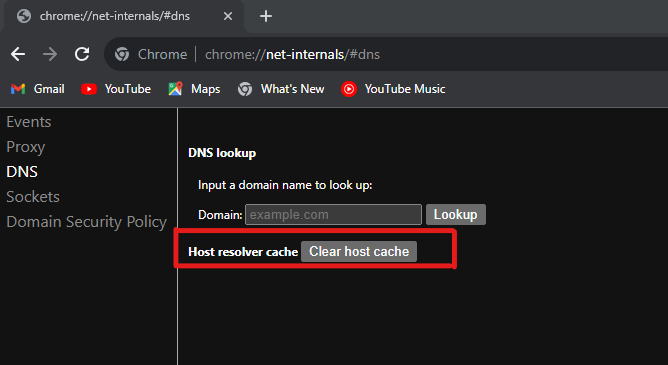This screenshot has width=668, height=365.
Task: Click the Chrome logo in address bar
Action: 122,54
